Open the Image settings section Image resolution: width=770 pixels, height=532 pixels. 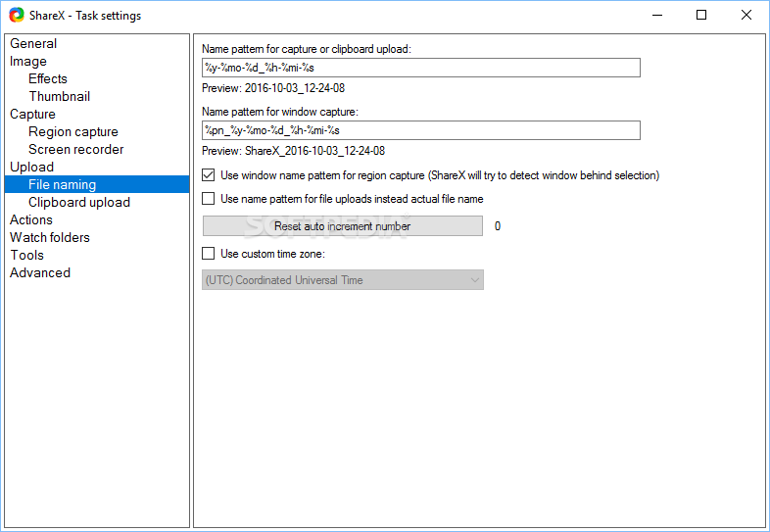pos(28,61)
